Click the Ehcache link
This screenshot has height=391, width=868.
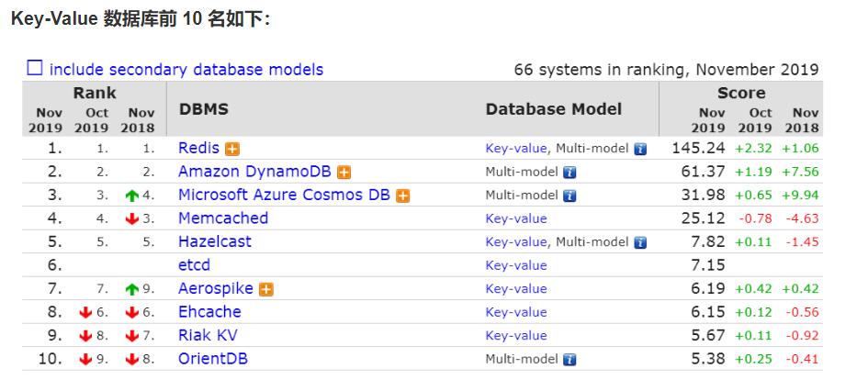coord(209,312)
